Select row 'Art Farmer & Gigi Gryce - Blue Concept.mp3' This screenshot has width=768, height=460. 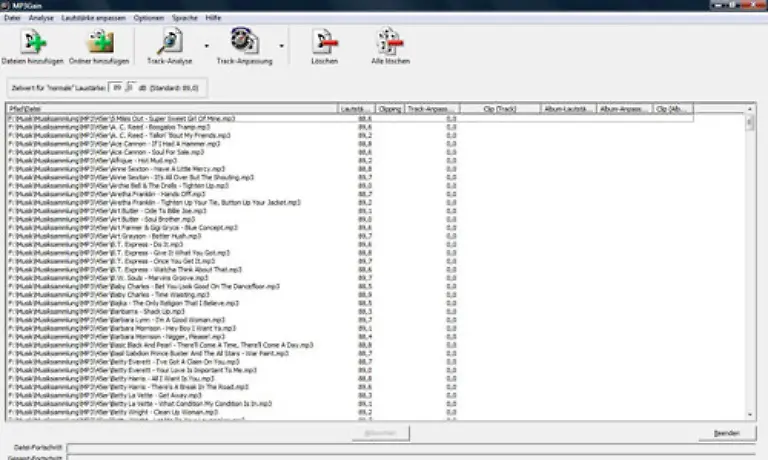(350, 227)
